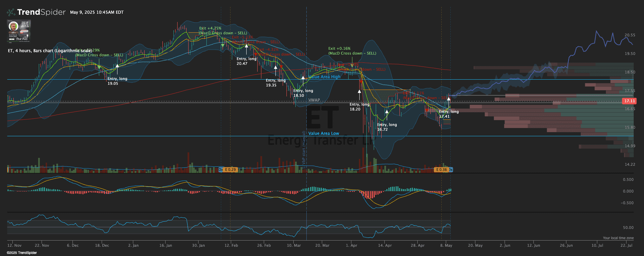
Task: Select the Entry long 20.47 arrow marker
Action: click(x=246, y=46)
